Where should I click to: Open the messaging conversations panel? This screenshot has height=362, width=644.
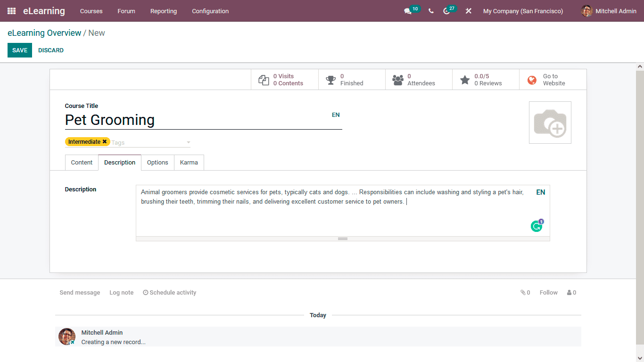[x=408, y=10]
